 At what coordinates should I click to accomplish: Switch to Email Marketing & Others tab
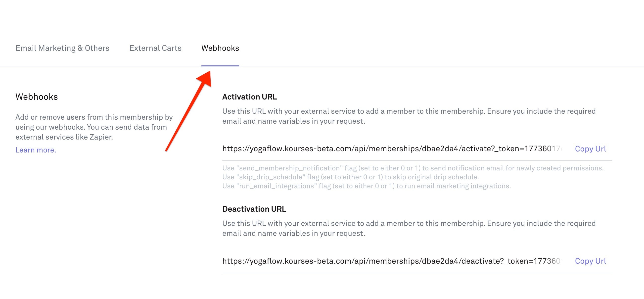(62, 48)
